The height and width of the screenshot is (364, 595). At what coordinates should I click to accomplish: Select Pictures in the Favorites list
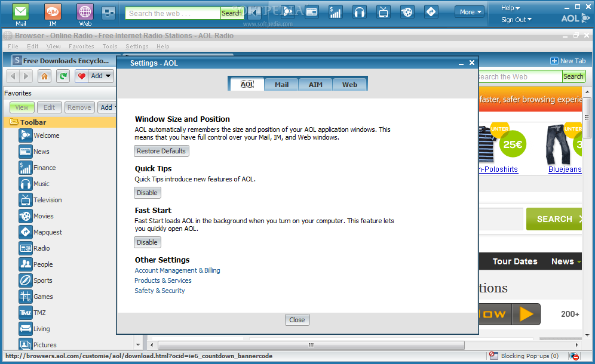point(38,344)
